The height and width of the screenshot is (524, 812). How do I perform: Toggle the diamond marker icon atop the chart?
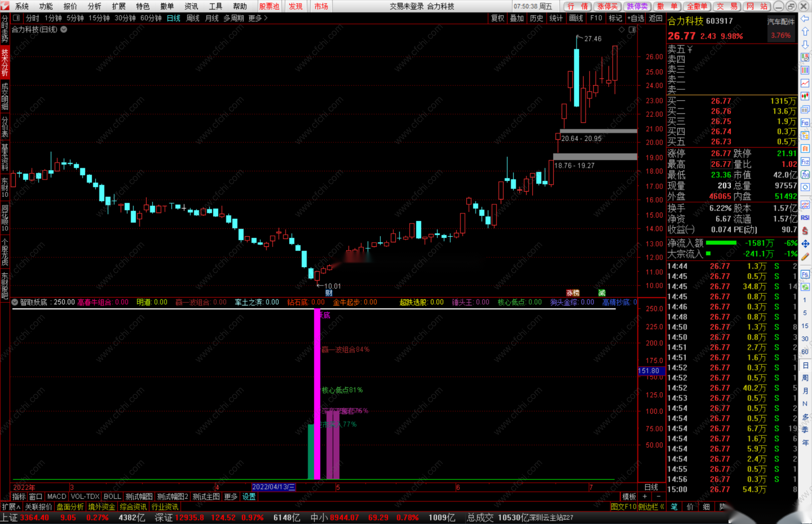point(622,30)
